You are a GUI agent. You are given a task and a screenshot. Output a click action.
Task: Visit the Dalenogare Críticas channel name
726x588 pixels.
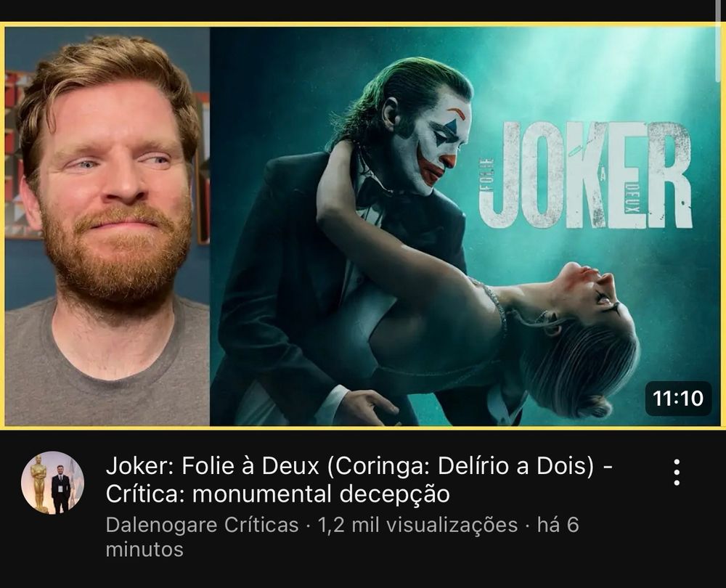(x=202, y=525)
